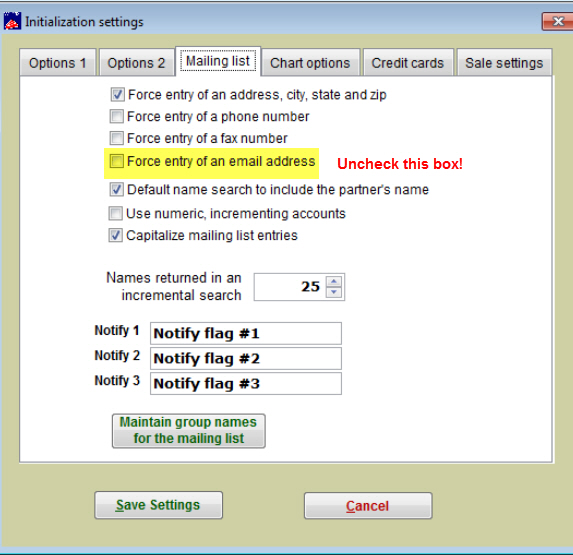Decrease names returned with the down arrow
Viewport: 573px width, 555px height.
tap(334, 292)
